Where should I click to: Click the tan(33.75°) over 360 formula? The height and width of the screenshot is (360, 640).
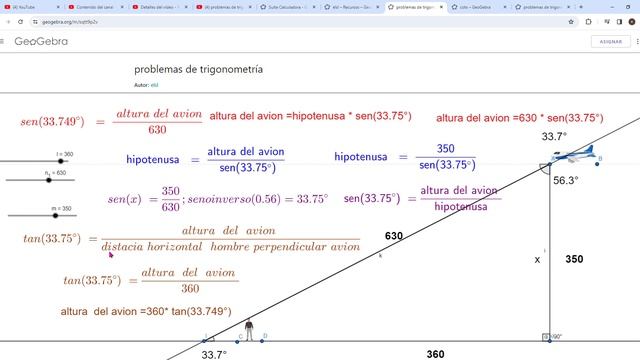click(151, 280)
